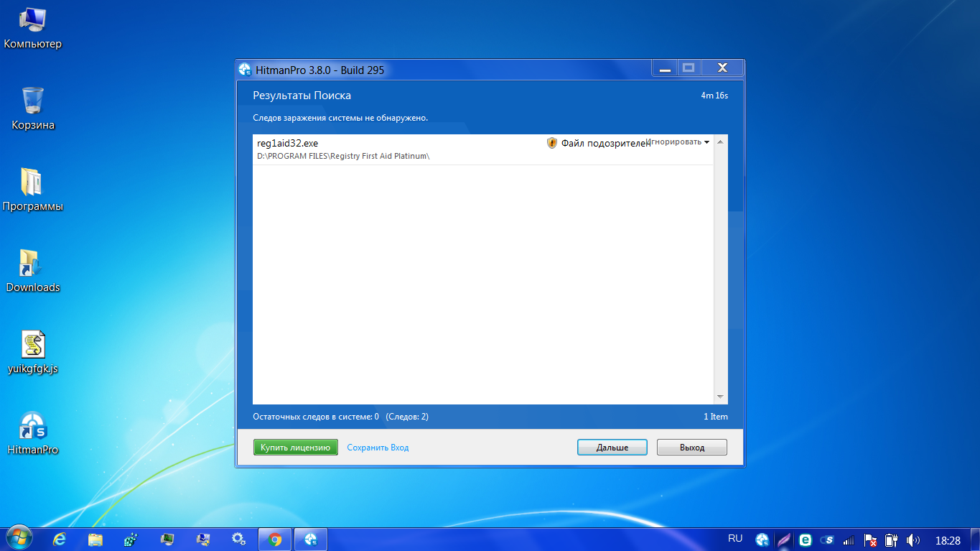Open the volume speaker tray icon
The width and height of the screenshot is (980, 551).
[913, 540]
